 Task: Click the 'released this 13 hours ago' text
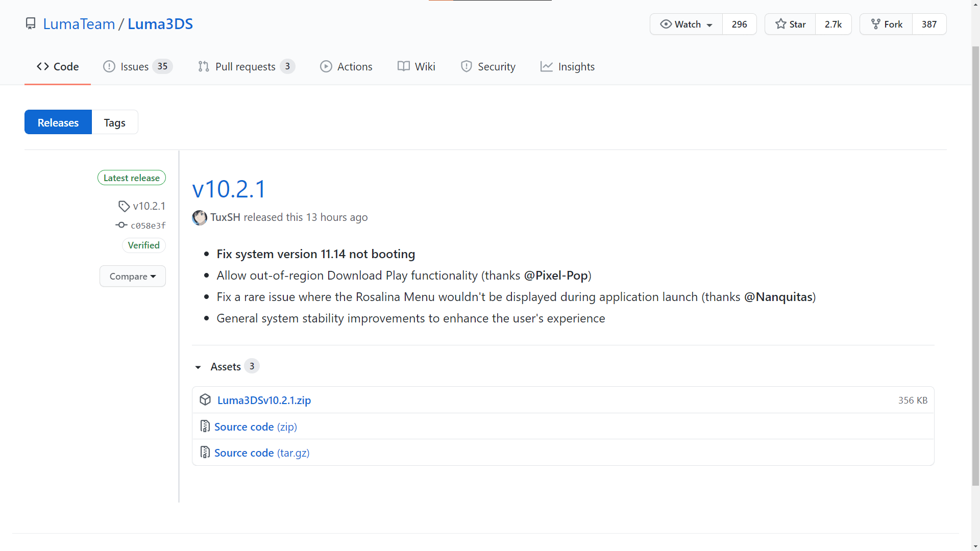(x=306, y=217)
